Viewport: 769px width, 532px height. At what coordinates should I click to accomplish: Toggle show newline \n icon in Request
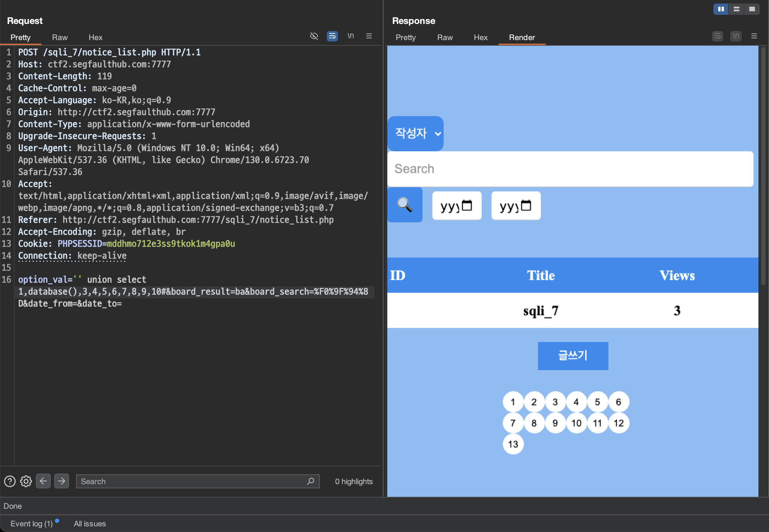click(351, 36)
